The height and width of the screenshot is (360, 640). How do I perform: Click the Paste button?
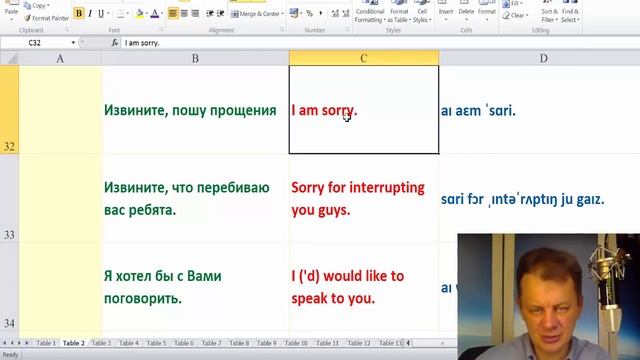tap(11, 11)
